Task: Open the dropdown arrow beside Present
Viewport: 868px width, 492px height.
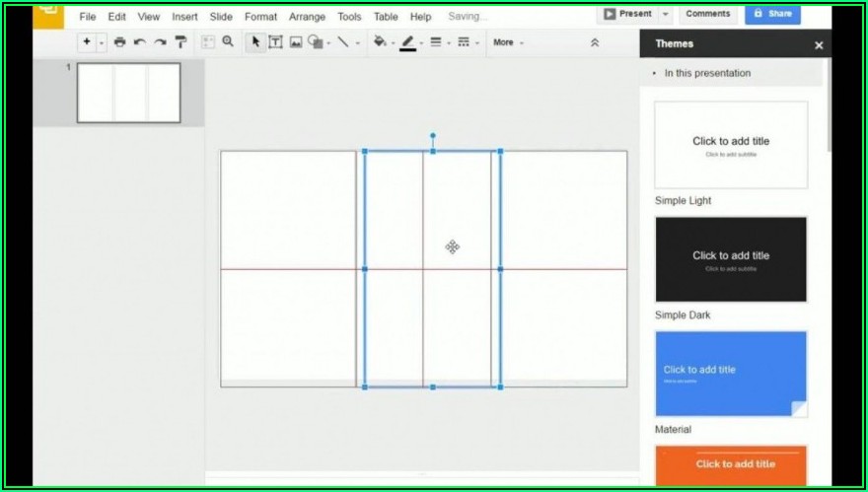Action: click(x=666, y=14)
